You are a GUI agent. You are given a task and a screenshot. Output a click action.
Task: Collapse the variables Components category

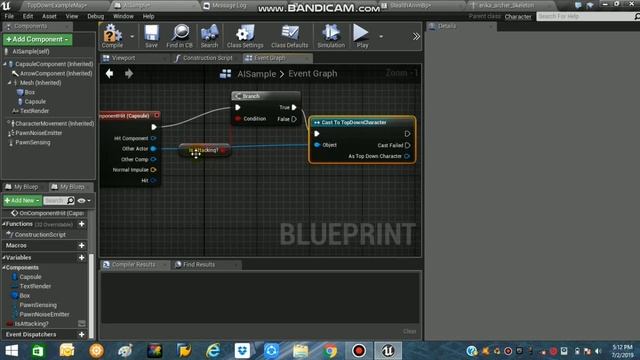click(x=4, y=267)
